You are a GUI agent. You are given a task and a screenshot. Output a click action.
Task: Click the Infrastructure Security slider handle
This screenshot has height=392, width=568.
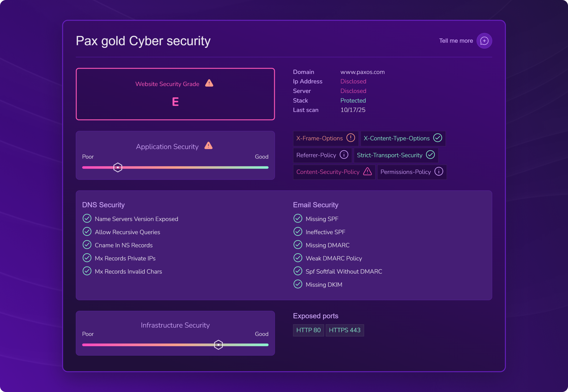[x=218, y=345]
